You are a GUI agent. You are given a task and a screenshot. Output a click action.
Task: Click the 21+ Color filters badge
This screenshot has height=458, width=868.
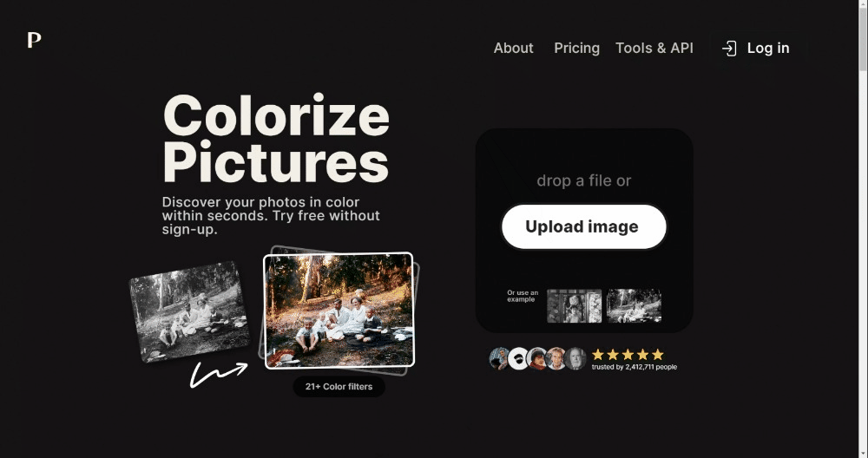pos(339,387)
